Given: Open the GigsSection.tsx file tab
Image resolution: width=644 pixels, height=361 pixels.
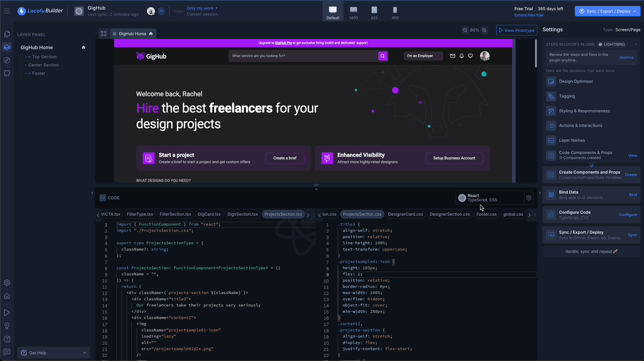Looking at the screenshot, I should pyautogui.click(x=243, y=214).
